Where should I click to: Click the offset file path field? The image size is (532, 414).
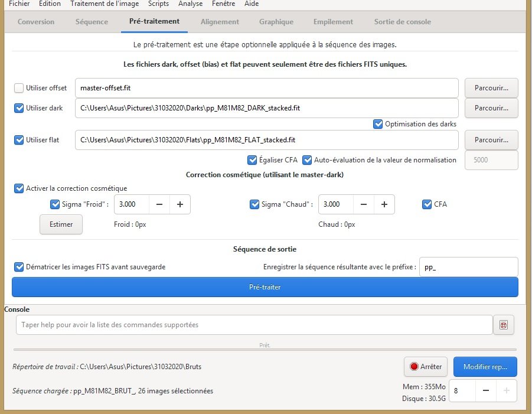click(267, 88)
